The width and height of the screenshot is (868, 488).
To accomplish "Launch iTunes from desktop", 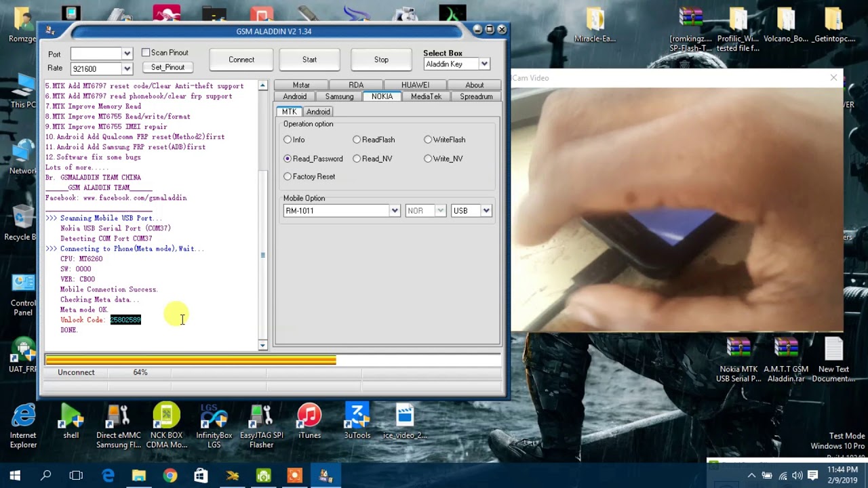I will (x=309, y=421).
